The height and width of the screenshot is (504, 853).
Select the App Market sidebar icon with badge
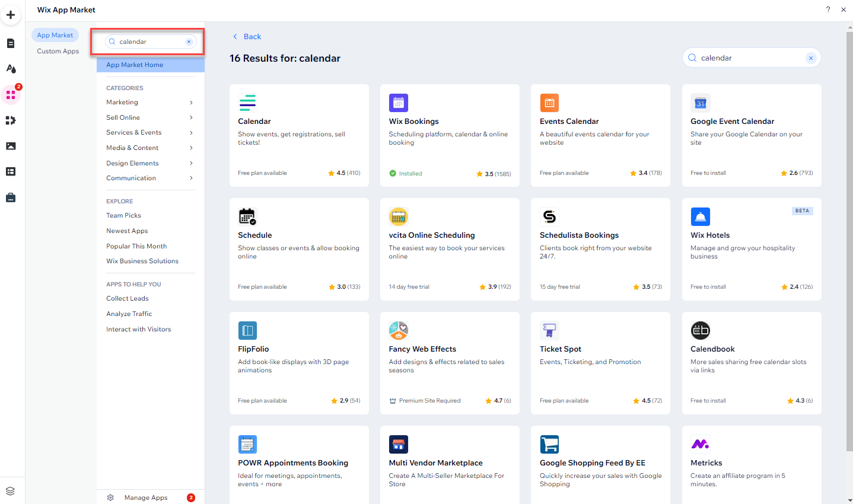click(x=11, y=94)
